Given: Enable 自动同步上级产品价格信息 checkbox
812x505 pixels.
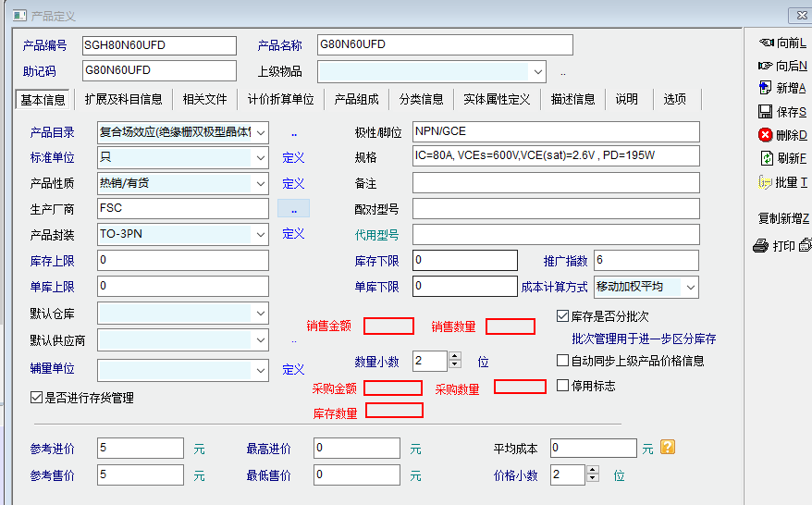Looking at the screenshot, I should pos(562,360).
